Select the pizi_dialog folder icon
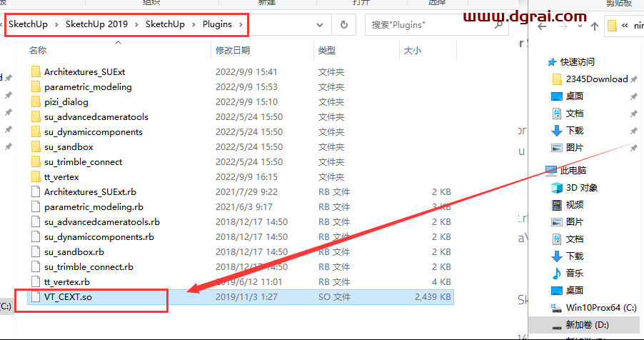644x340 pixels. (36, 102)
